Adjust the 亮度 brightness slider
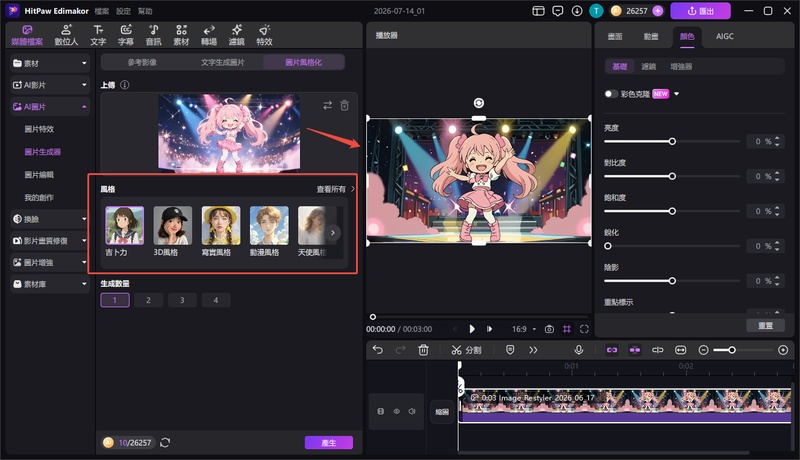This screenshot has width=800, height=460. [x=672, y=141]
